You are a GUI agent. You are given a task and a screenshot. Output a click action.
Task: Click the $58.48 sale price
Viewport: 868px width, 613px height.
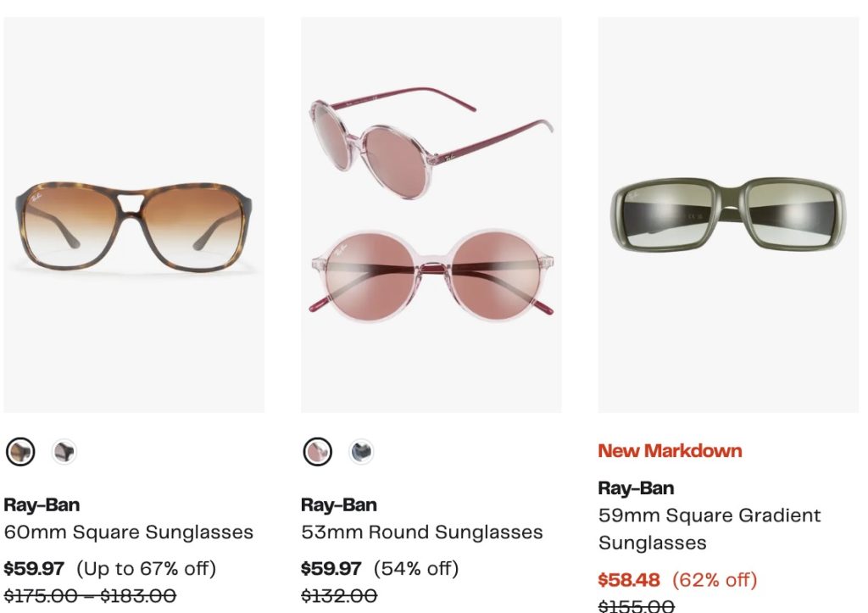tap(629, 580)
